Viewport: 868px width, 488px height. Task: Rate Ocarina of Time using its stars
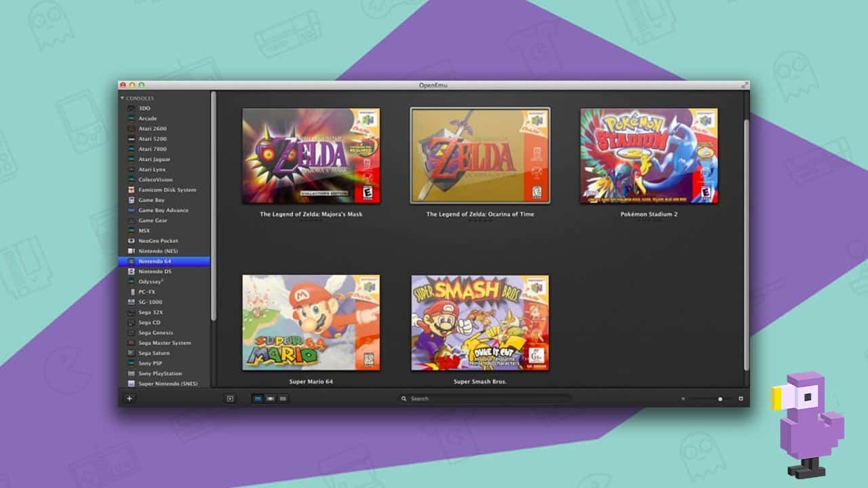tap(480, 220)
